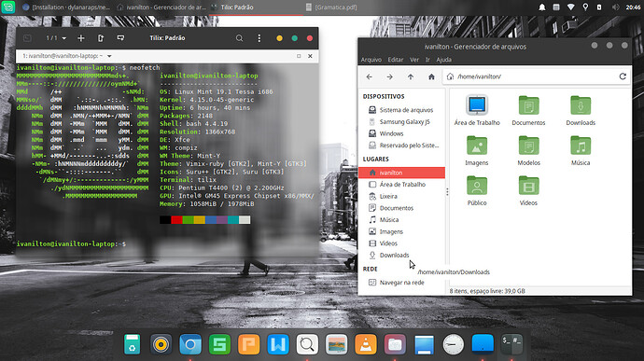Go back in the file manager
The height and width of the screenshot is (361, 644).
click(x=370, y=76)
